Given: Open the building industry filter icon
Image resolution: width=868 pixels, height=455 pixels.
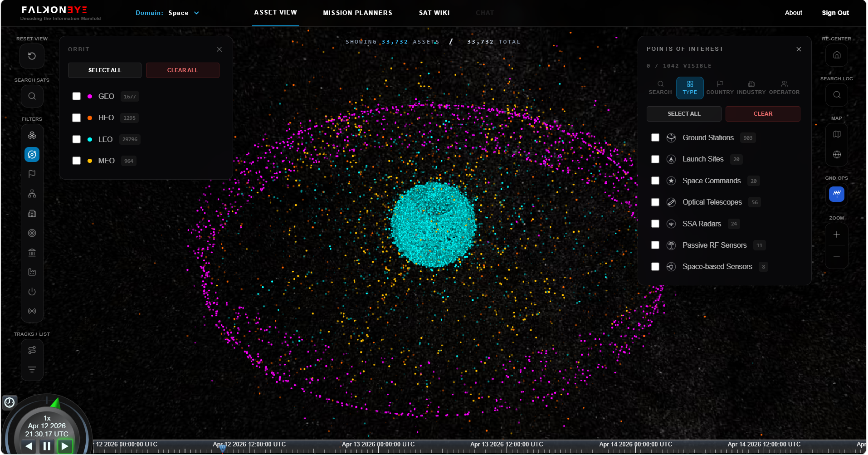Looking at the screenshot, I should click(32, 213).
